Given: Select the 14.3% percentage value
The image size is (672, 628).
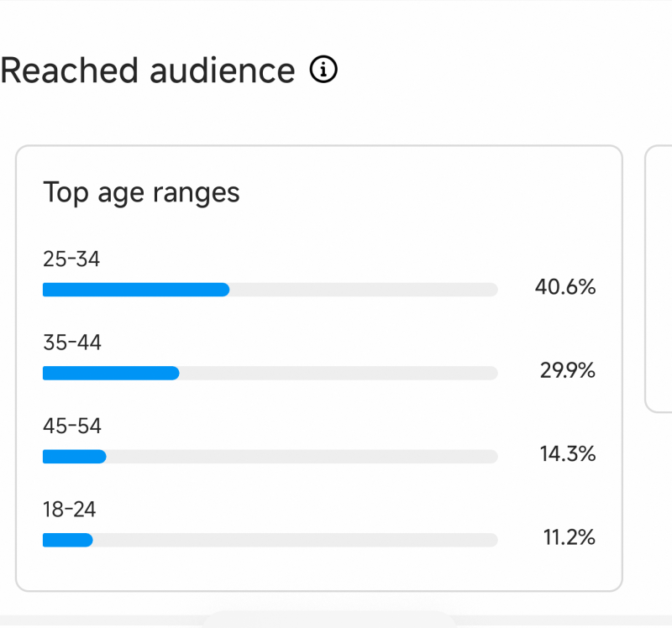Looking at the screenshot, I should tap(567, 454).
